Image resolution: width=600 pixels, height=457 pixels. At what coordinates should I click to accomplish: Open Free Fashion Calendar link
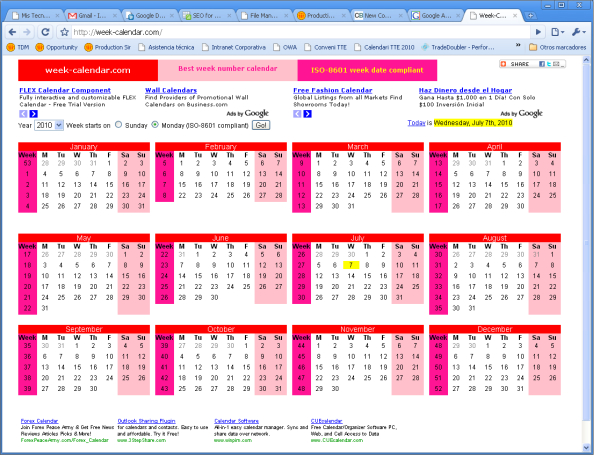333,91
